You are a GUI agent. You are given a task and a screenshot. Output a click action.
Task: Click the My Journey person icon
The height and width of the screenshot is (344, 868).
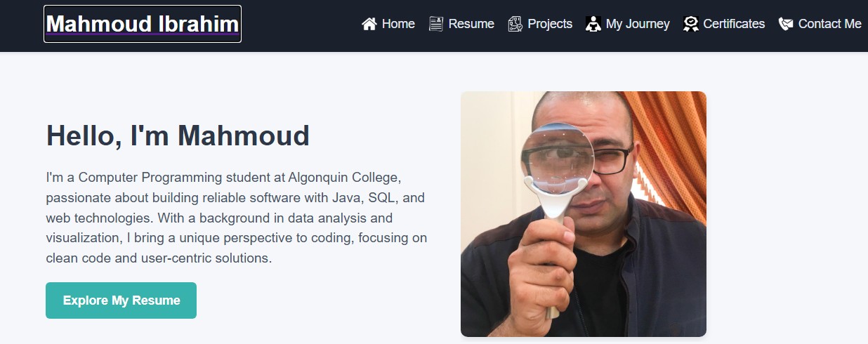[593, 24]
